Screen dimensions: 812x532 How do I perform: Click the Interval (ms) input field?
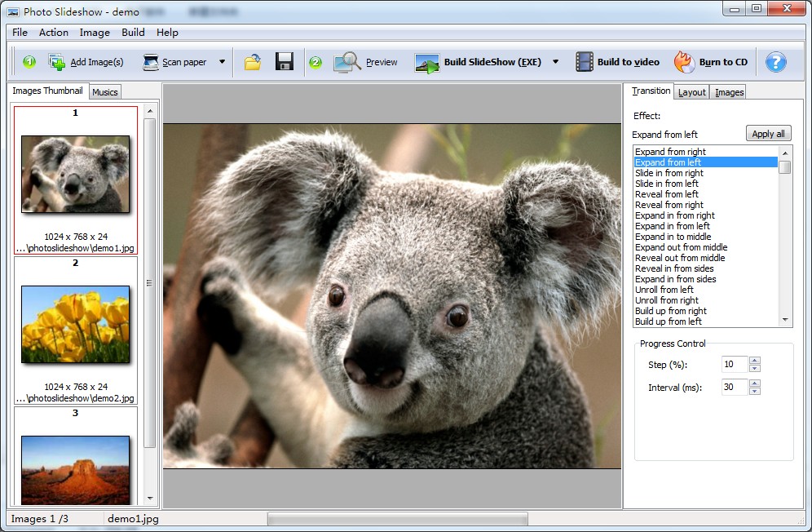click(x=735, y=387)
